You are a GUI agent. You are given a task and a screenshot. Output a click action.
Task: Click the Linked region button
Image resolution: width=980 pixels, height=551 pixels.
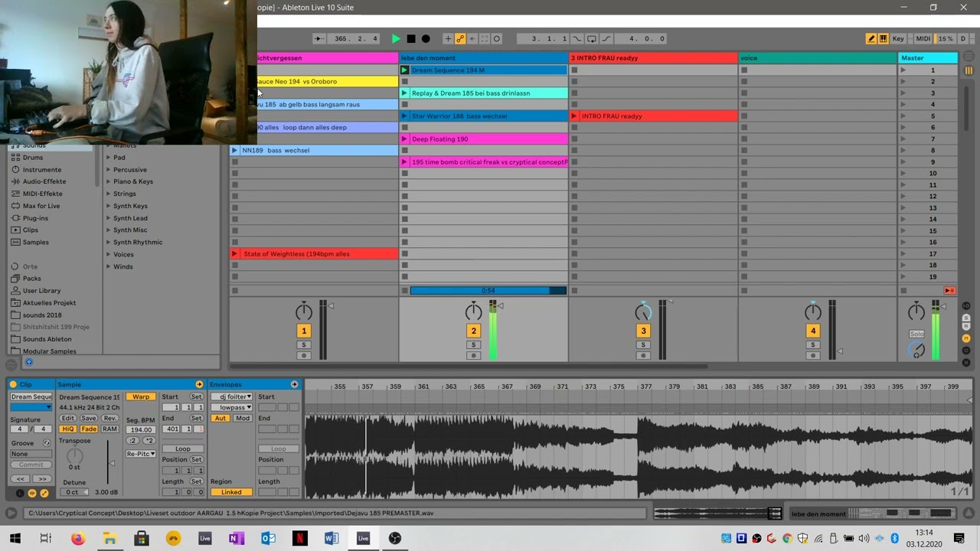(x=231, y=492)
